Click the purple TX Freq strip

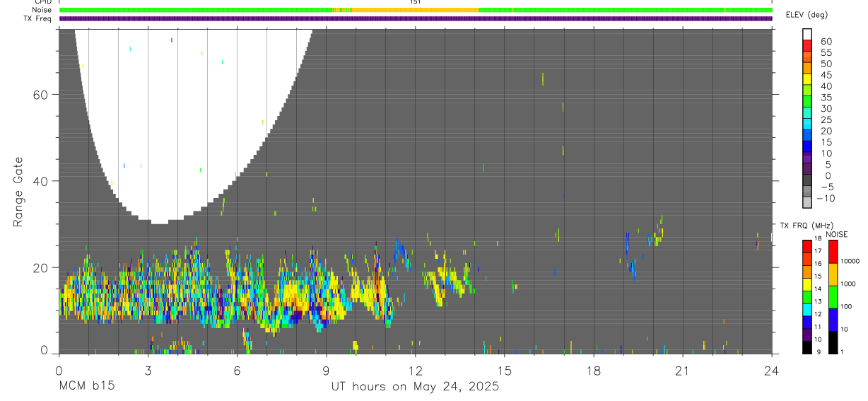pyautogui.click(x=416, y=18)
